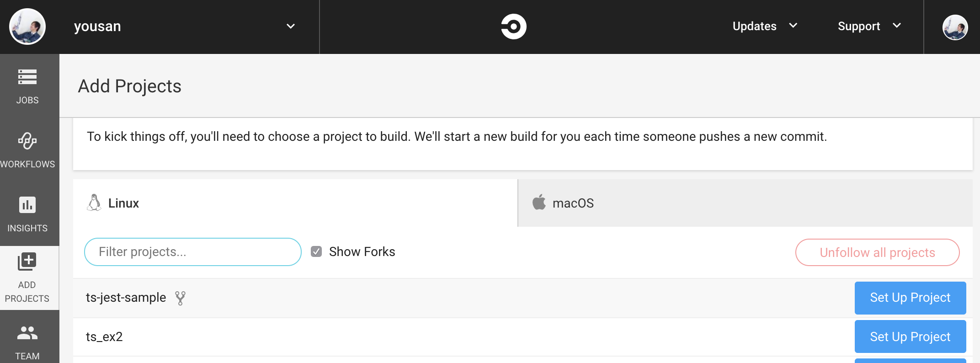Select the ts_ex2 project name
This screenshot has width=980, height=363.
tap(104, 337)
